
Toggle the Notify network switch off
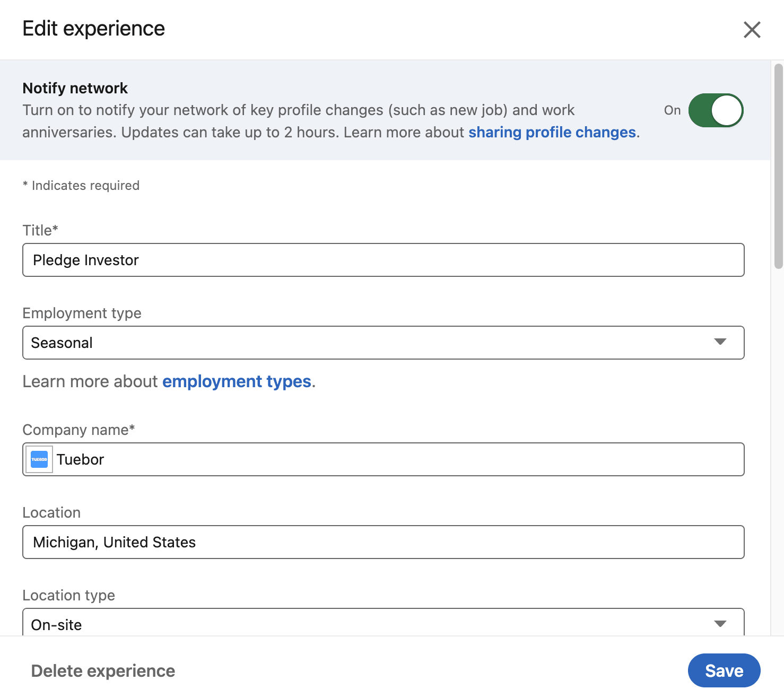(x=716, y=110)
